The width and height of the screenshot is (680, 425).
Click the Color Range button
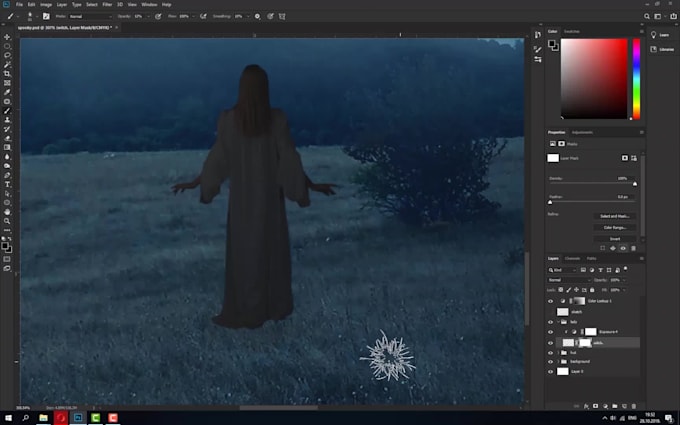point(614,227)
